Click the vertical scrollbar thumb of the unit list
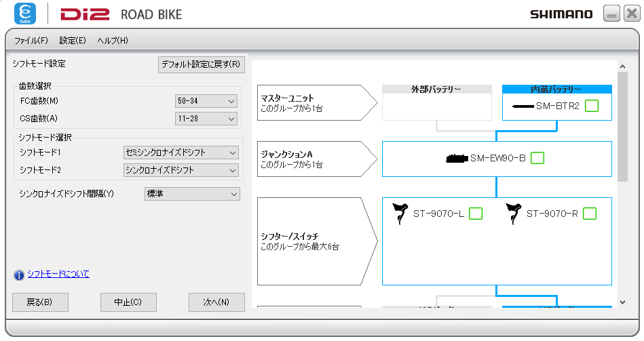Image resolution: width=644 pixels, height=341 pixels. point(623,126)
